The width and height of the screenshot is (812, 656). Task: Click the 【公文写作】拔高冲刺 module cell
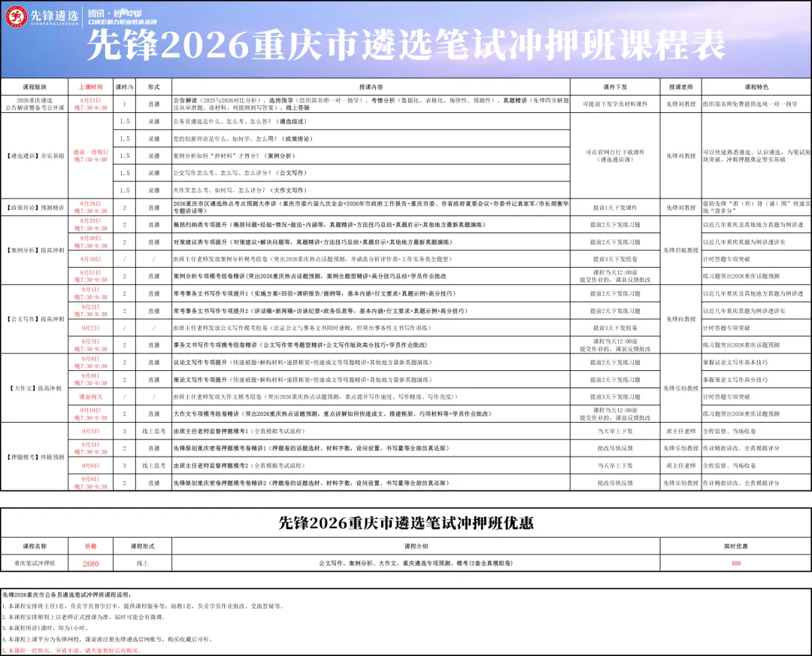[35, 319]
